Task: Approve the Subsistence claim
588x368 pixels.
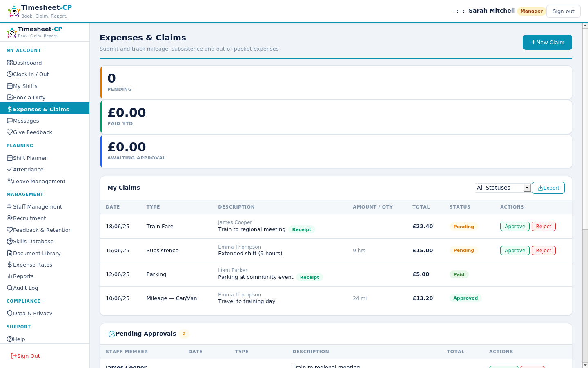Action: click(514, 251)
